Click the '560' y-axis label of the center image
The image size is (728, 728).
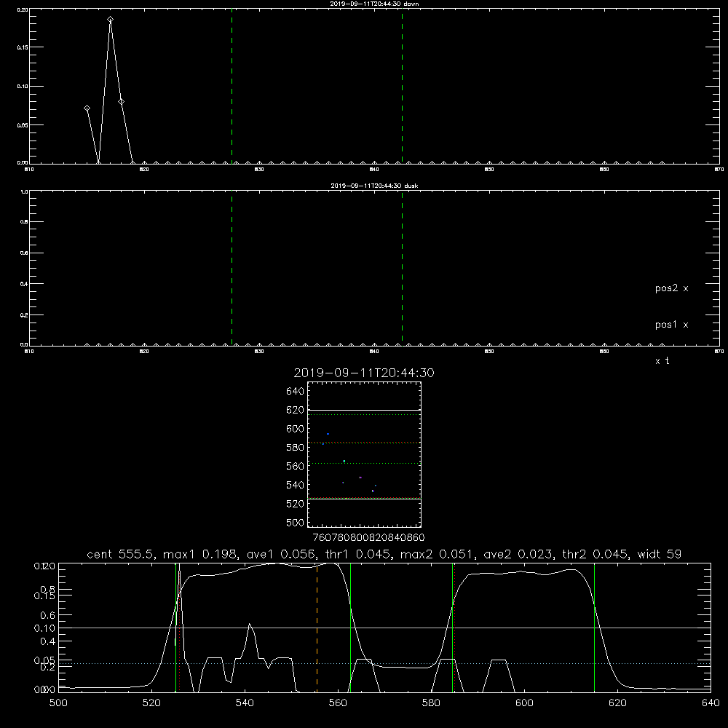(x=296, y=466)
